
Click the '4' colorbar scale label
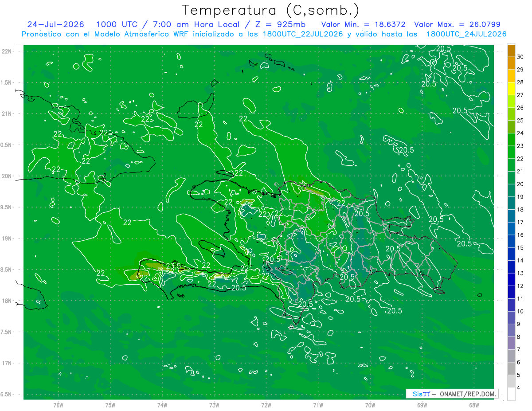click(x=519, y=388)
